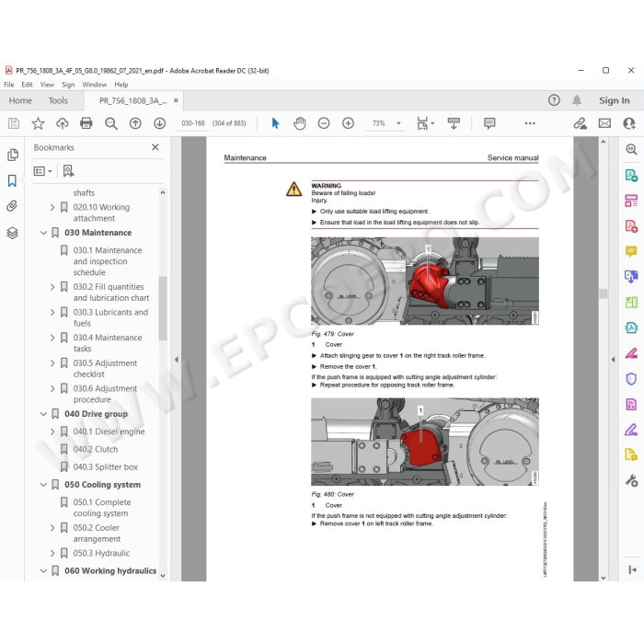Screen dimensions: 644x644
Task: Select the arrow Selection tool
Action: point(275,123)
